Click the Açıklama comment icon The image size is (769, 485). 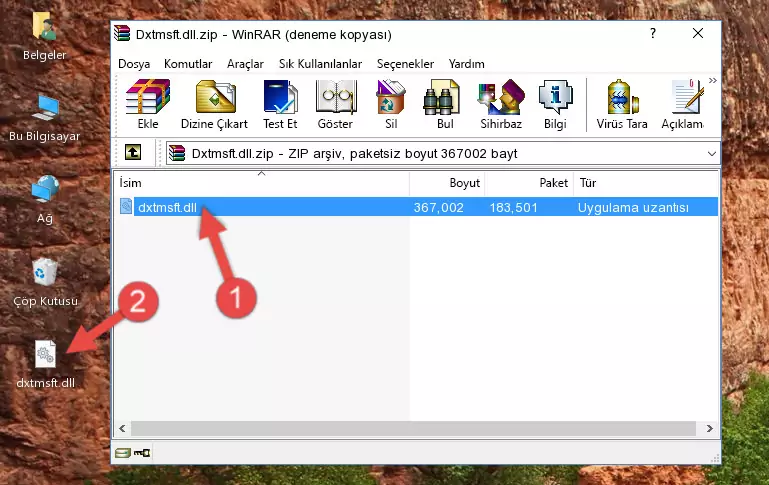pyautogui.click(x=687, y=97)
